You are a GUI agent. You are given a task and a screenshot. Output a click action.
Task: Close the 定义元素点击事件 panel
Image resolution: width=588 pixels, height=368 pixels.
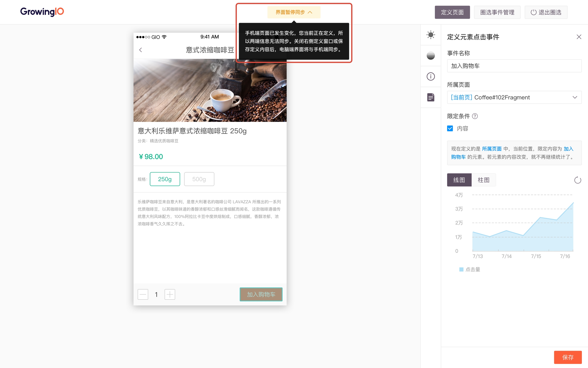tap(579, 37)
